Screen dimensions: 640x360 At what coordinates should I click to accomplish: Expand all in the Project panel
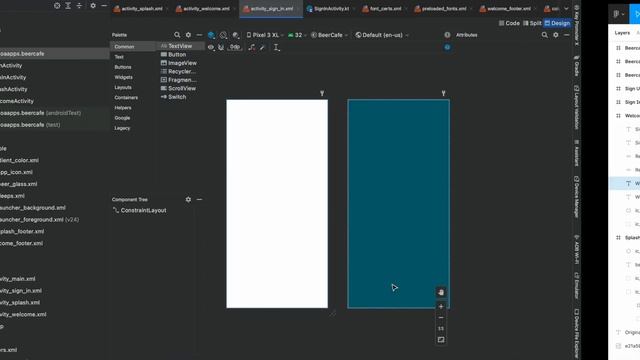coord(68,6)
